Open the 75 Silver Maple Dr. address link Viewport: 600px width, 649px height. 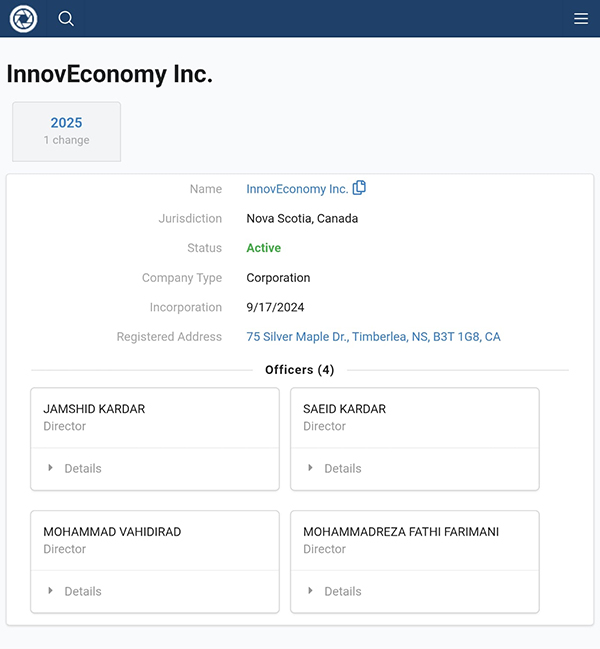coord(373,337)
